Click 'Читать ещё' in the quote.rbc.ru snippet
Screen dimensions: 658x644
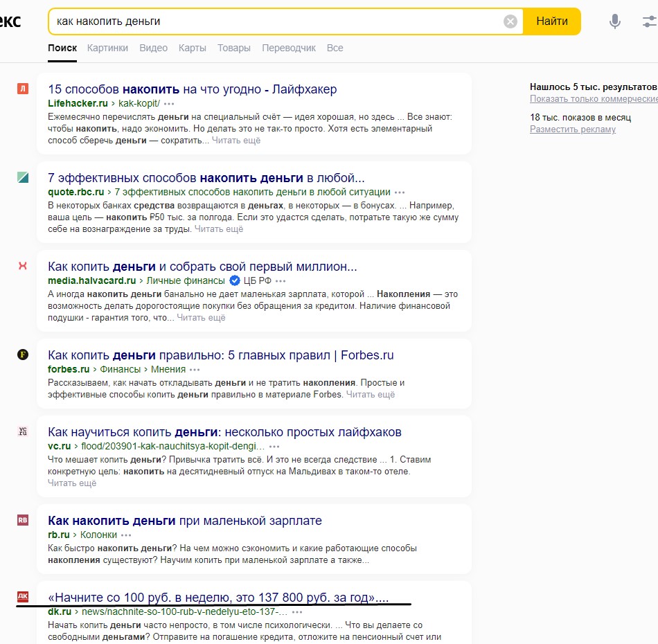click(x=219, y=229)
